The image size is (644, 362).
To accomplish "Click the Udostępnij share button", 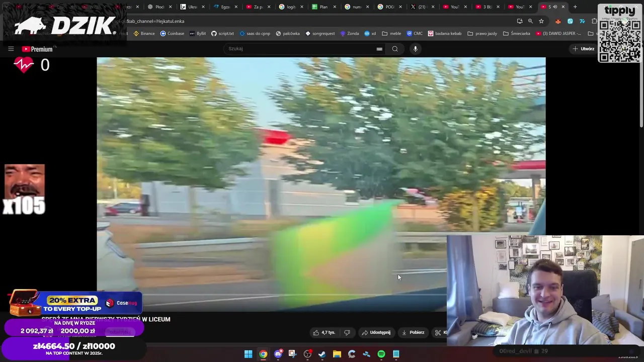I will coord(376,332).
